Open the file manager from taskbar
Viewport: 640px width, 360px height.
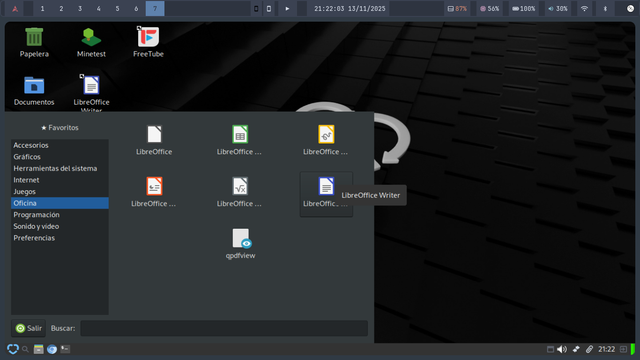click(38, 349)
